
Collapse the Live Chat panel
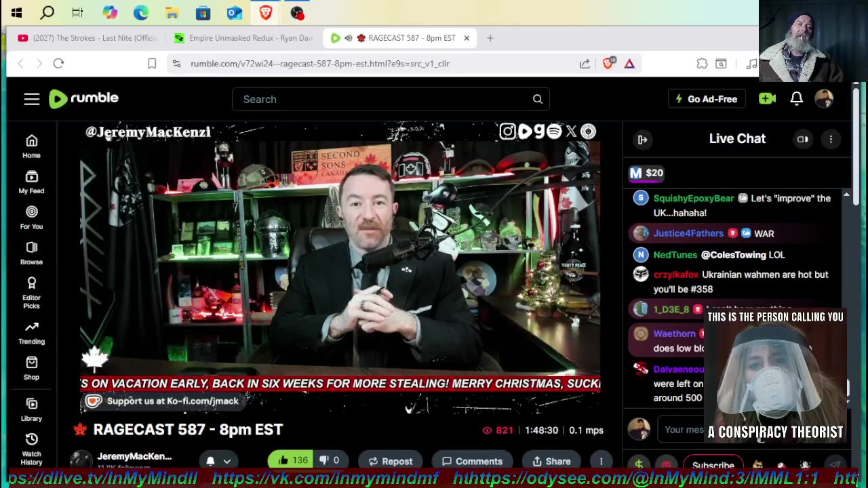(642, 140)
